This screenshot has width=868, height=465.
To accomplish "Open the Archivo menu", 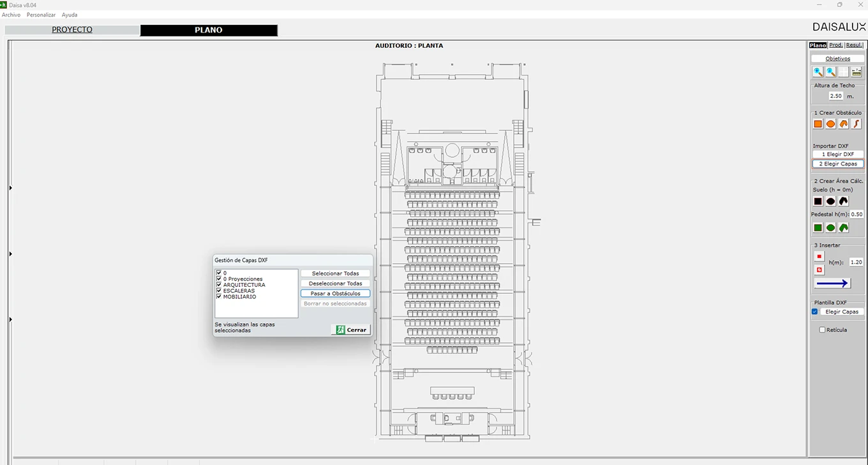I will coord(11,15).
